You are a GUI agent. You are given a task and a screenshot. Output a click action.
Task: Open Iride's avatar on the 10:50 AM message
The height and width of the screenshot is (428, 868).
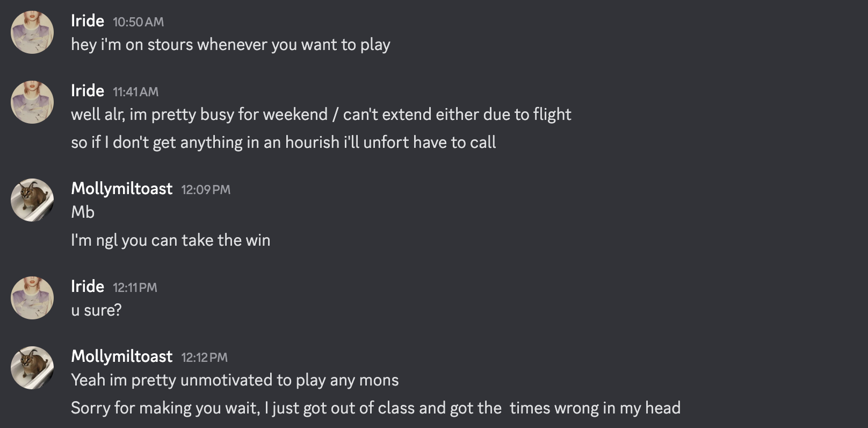tap(32, 32)
